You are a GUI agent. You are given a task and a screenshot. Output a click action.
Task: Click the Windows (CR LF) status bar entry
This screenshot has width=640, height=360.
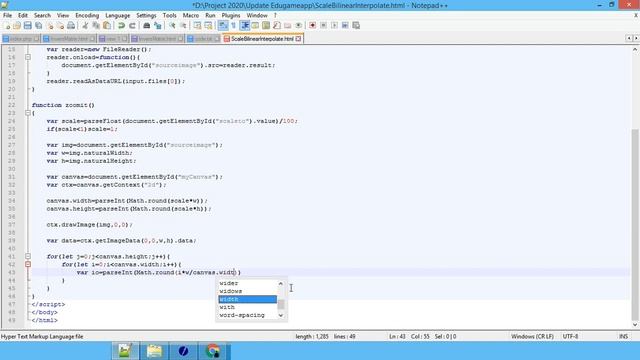532,336
